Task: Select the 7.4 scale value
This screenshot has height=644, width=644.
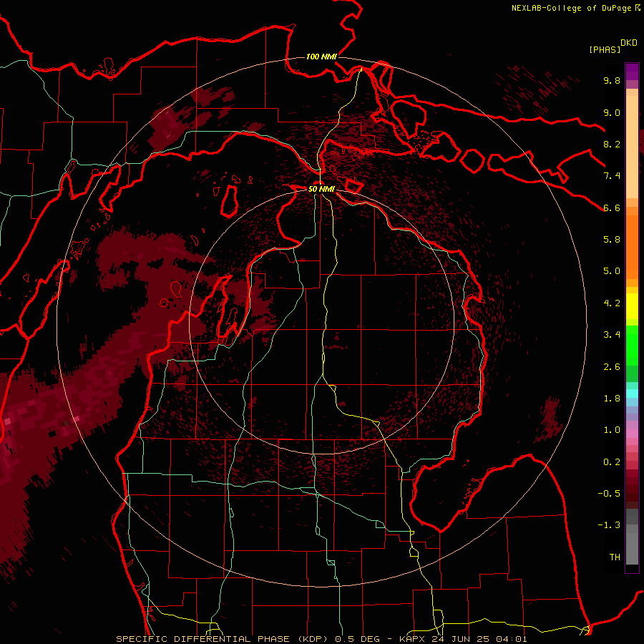Action: pyautogui.click(x=612, y=176)
